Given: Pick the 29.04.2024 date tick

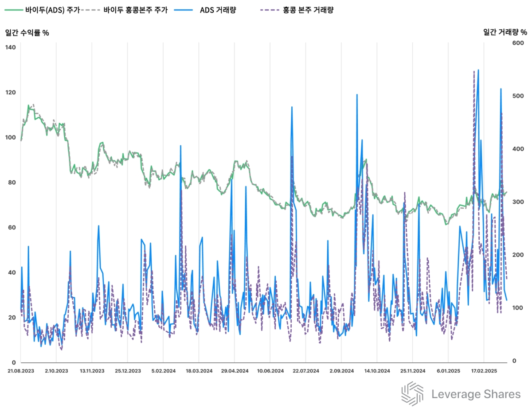Looking at the screenshot, I should pos(235,371).
